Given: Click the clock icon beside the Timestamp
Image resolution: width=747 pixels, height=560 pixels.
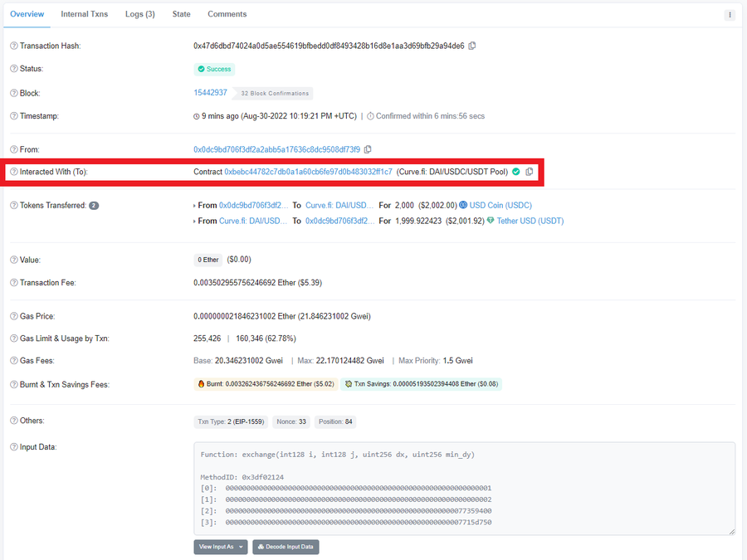Looking at the screenshot, I should (x=196, y=116).
